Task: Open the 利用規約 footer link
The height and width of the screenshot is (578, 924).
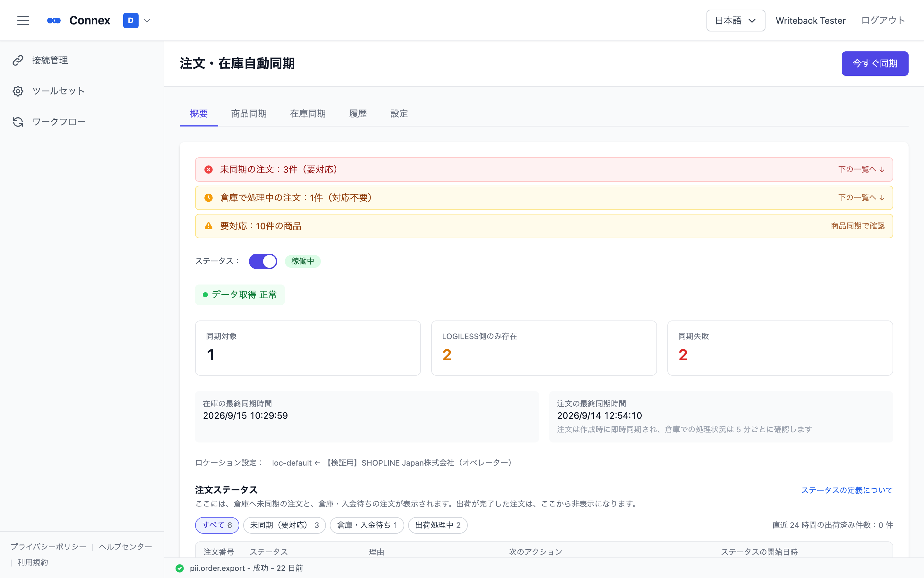Action: click(33, 562)
